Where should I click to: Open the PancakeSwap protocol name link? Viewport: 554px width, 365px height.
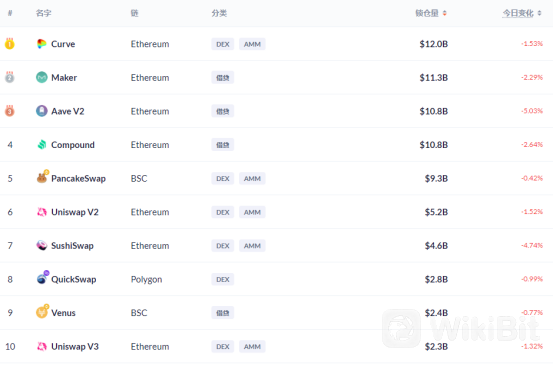pos(78,178)
